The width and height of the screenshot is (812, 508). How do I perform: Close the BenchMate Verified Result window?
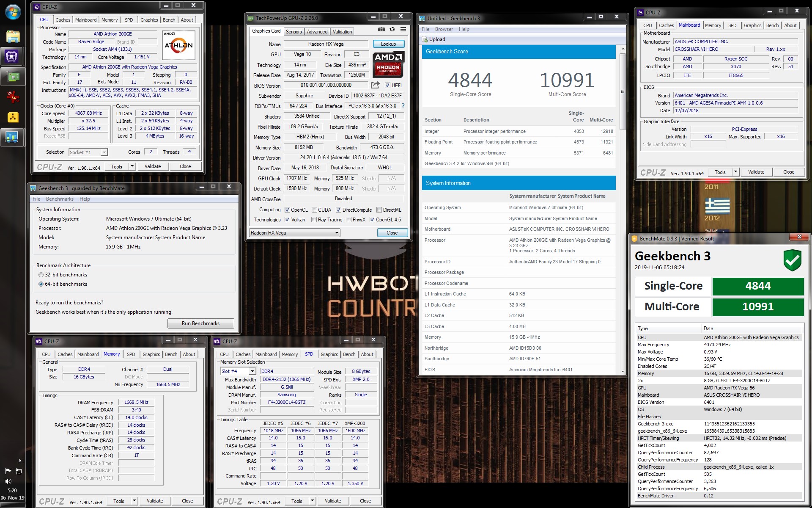click(799, 237)
